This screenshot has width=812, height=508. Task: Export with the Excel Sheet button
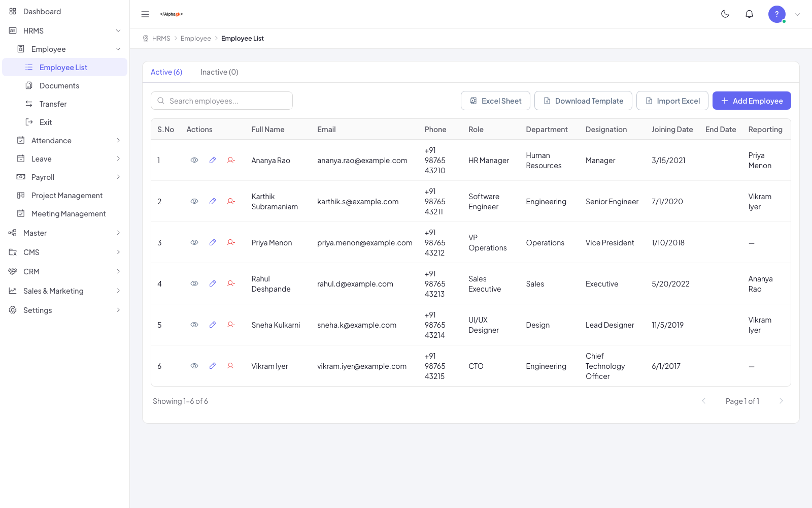495,101
